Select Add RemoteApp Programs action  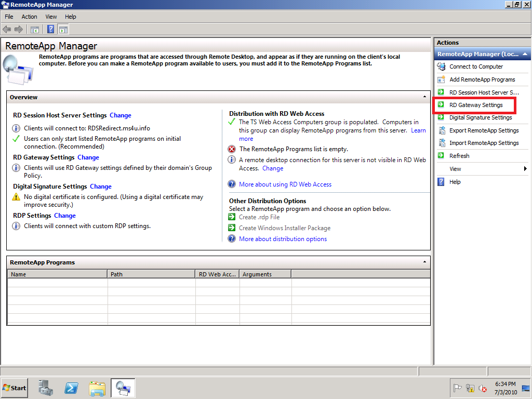482,79
